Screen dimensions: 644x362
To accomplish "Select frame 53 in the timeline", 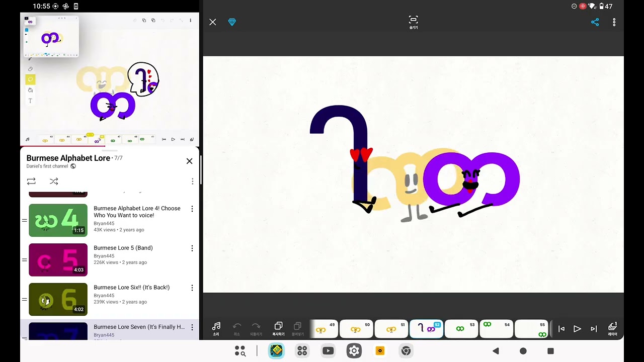I will [x=461, y=329].
